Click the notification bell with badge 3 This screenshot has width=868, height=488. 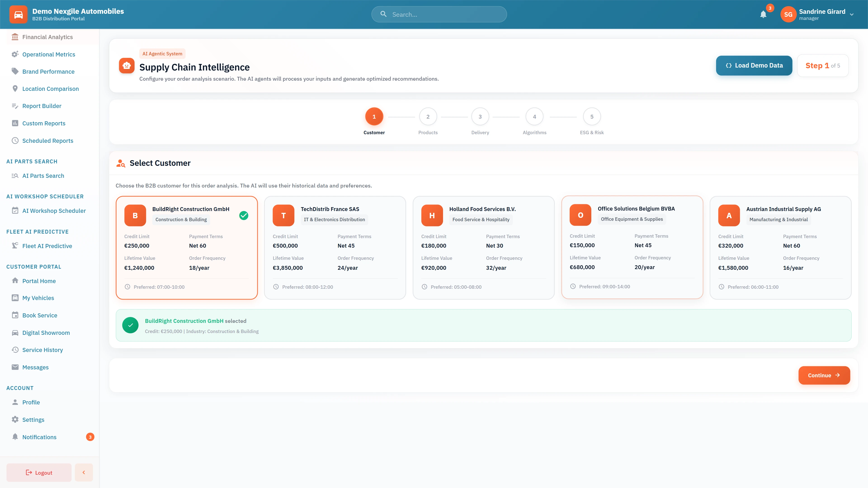pyautogui.click(x=763, y=14)
